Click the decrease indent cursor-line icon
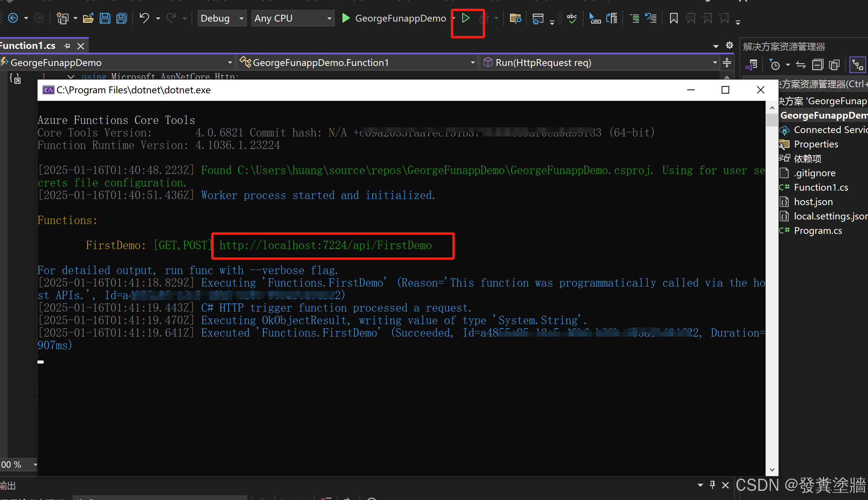 click(x=595, y=18)
